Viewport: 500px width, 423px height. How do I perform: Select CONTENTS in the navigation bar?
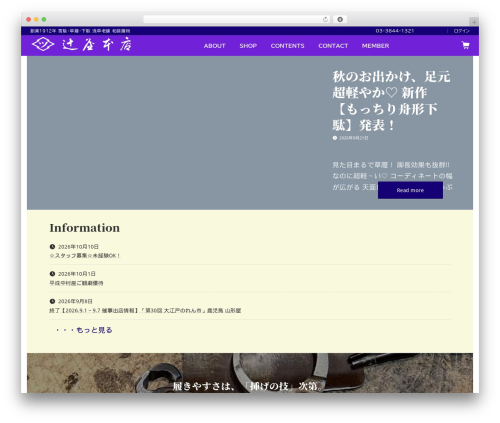(287, 46)
